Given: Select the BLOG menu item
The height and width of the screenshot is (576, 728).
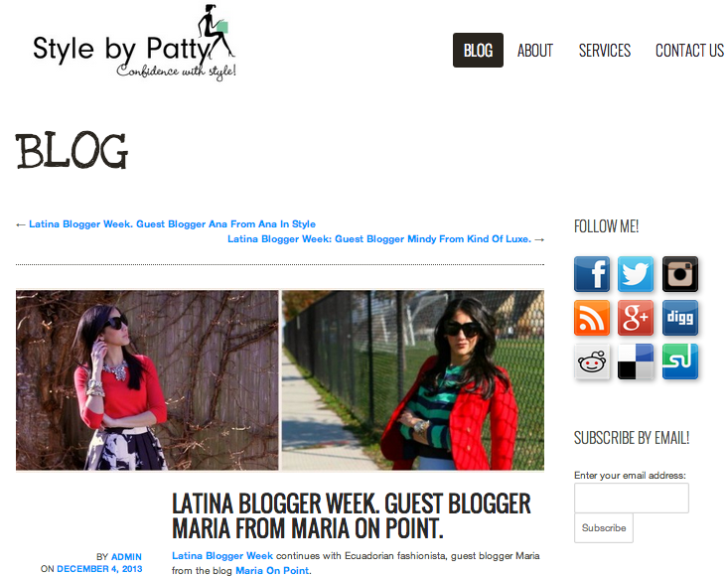Looking at the screenshot, I should [x=478, y=50].
